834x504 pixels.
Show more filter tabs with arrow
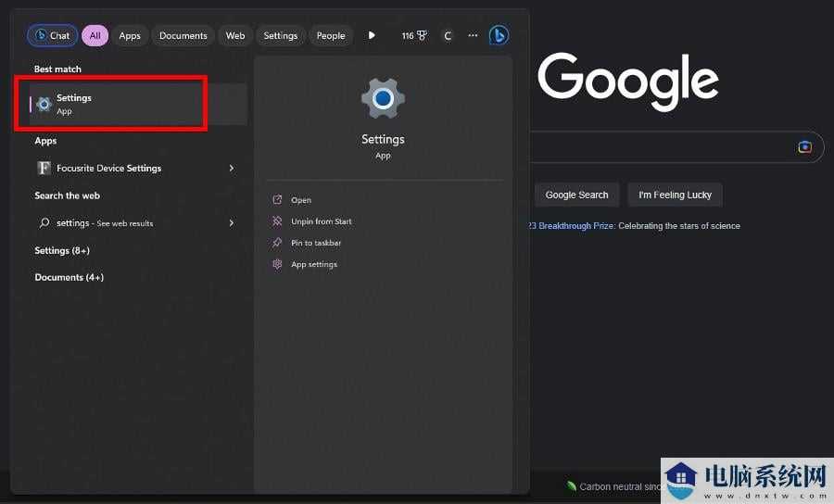click(372, 36)
